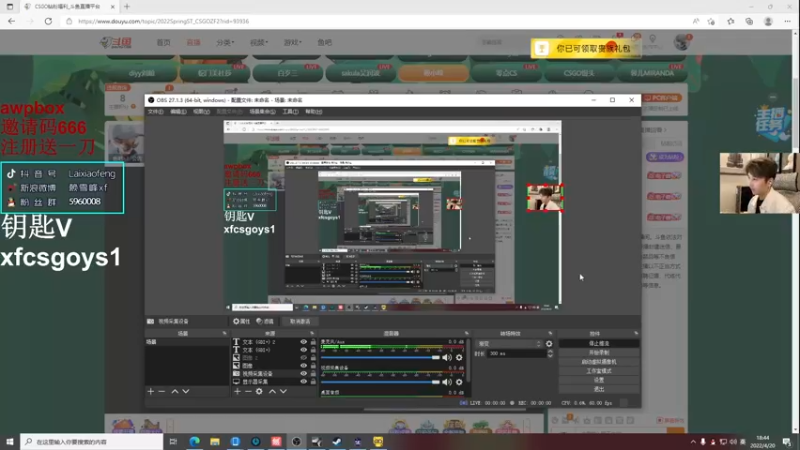
Task: Mute the 视频采集设备 audio speaker icon
Action: pyautogui.click(x=447, y=382)
